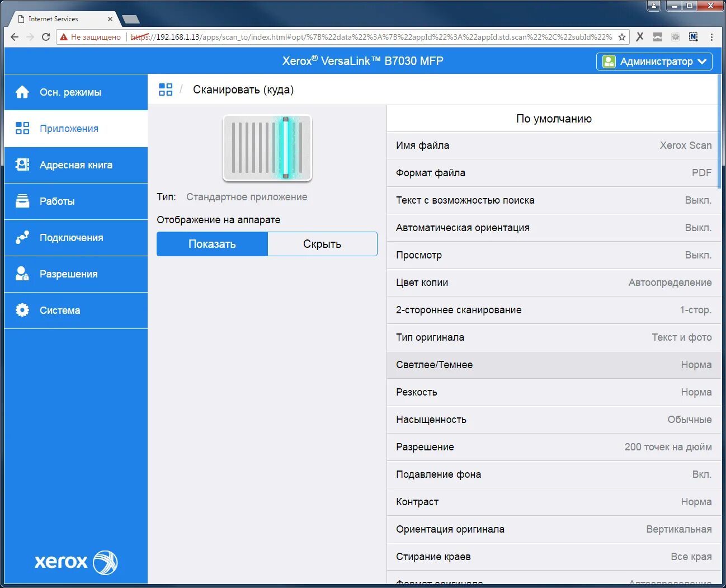The width and height of the screenshot is (726, 588).
Task: Open Адресная книга section
Action: pos(76,165)
